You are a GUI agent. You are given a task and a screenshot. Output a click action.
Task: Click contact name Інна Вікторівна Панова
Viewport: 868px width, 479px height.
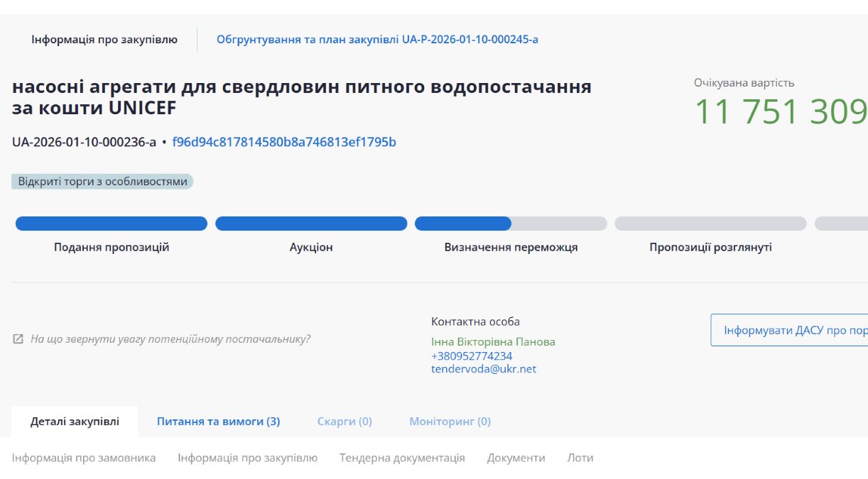pyautogui.click(x=493, y=342)
